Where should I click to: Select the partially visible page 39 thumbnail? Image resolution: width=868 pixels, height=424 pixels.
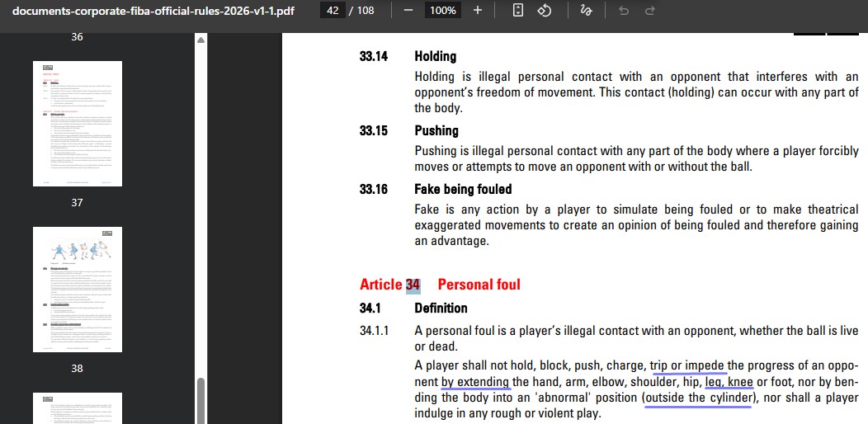coord(78,408)
